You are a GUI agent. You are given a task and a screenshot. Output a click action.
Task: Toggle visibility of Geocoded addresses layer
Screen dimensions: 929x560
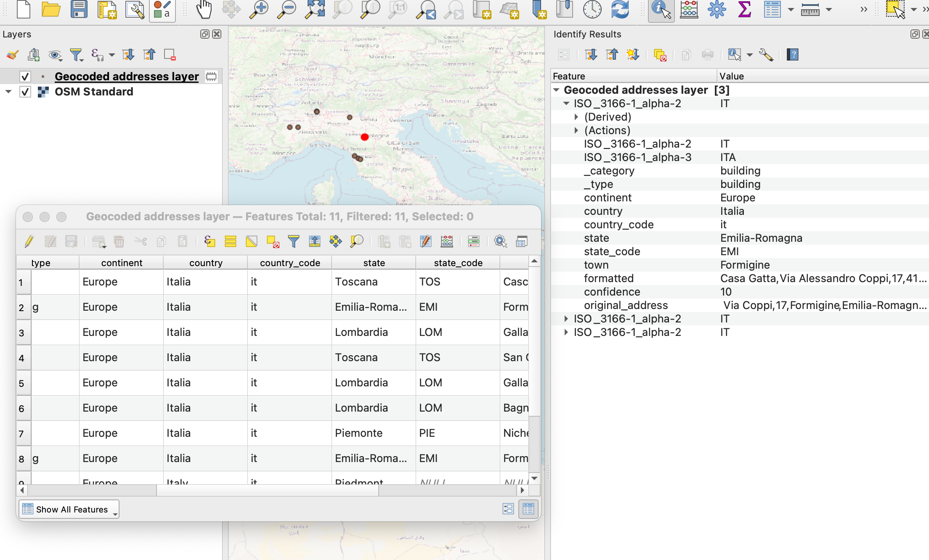pos(24,76)
